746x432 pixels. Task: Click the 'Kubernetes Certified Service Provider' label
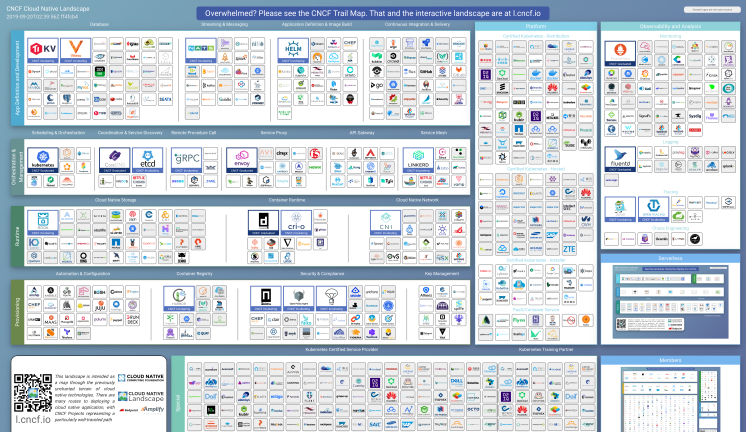[342, 349]
